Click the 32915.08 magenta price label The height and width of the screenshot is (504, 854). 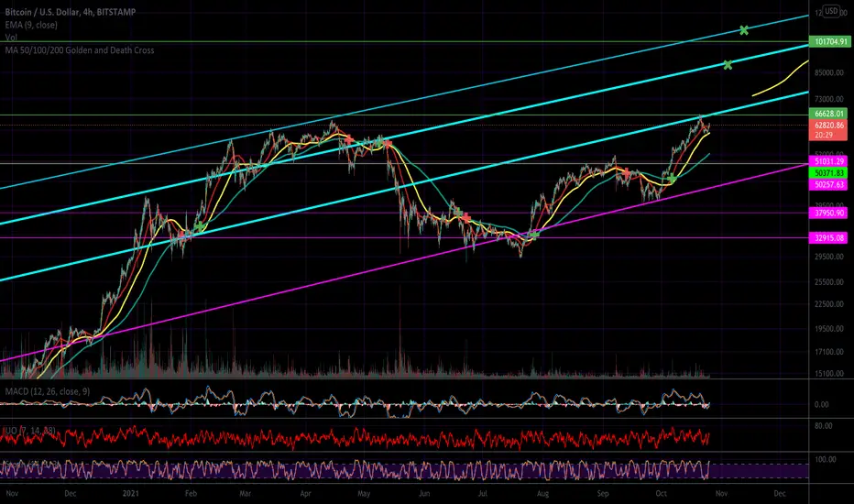[x=829, y=238]
